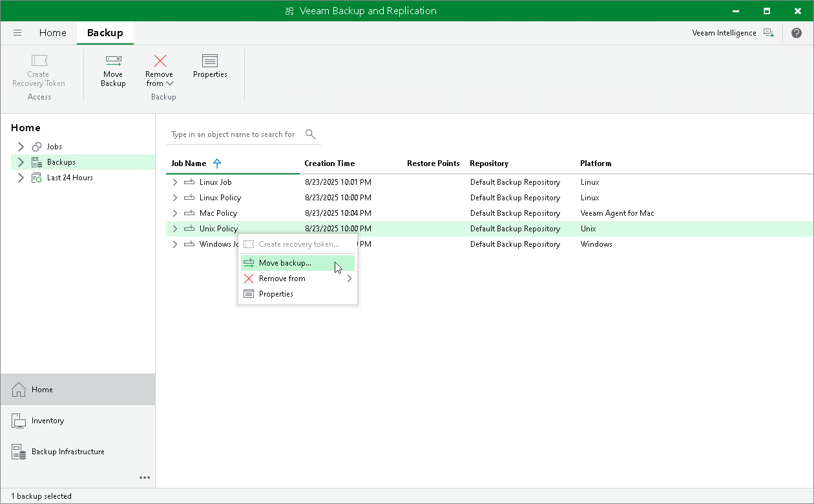The image size is (814, 504).
Task: Click the Windows platform cell
Action: 596,244
